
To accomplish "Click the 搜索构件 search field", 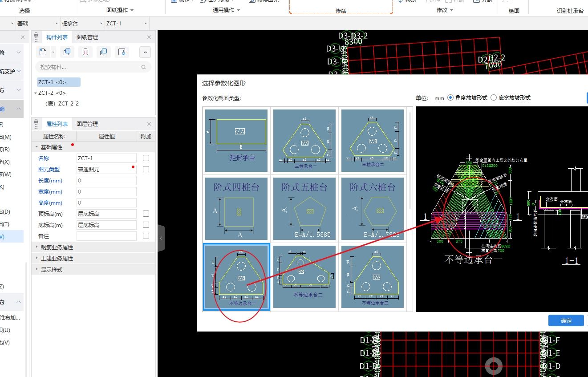I will tap(89, 67).
